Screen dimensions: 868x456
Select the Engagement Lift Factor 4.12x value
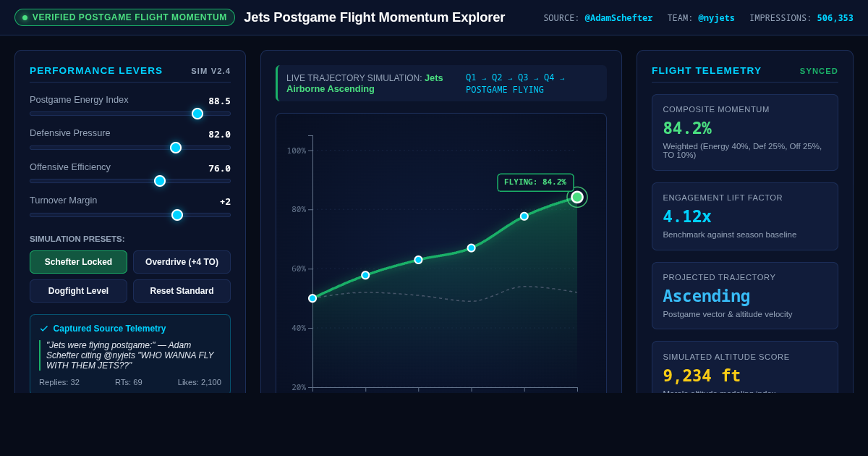pyautogui.click(x=687, y=216)
